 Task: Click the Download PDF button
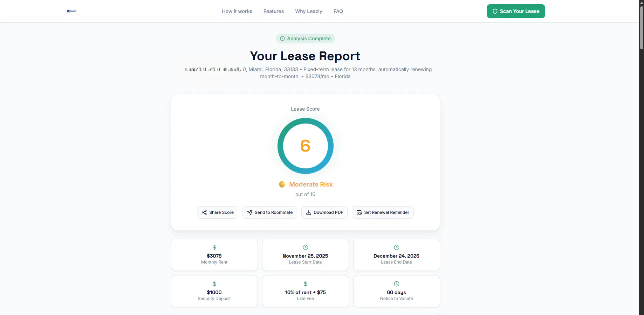click(324, 212)
